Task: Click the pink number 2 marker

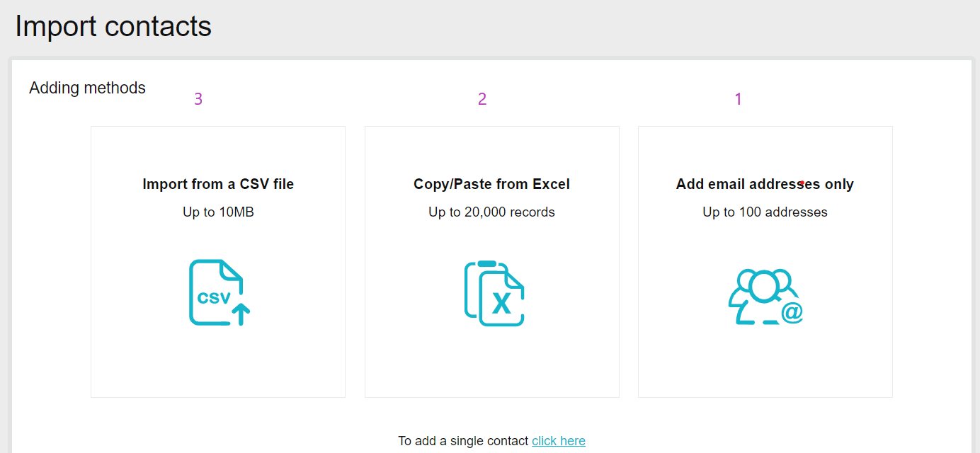Action: coord(482,98)
